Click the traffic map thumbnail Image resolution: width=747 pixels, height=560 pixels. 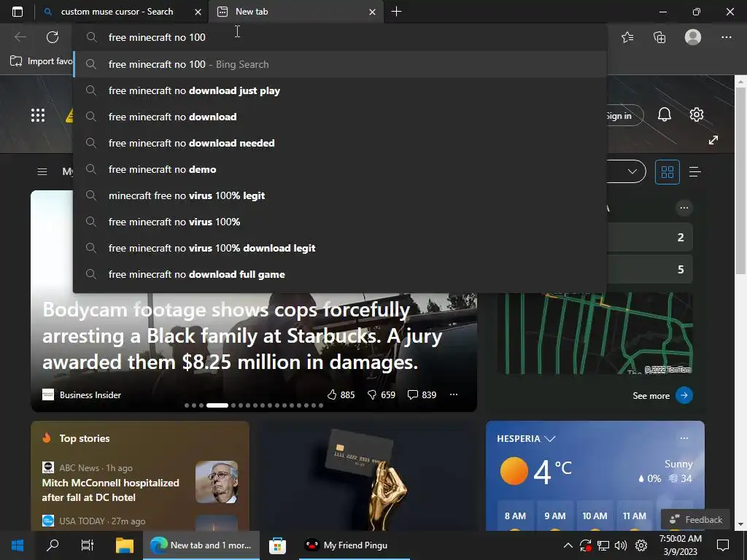coord(595,333)
